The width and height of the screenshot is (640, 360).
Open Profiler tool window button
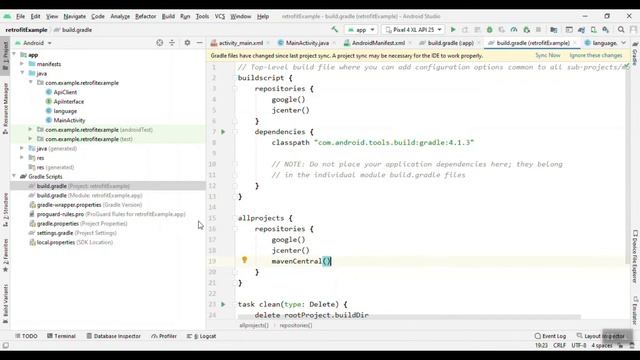click(164, 336)
